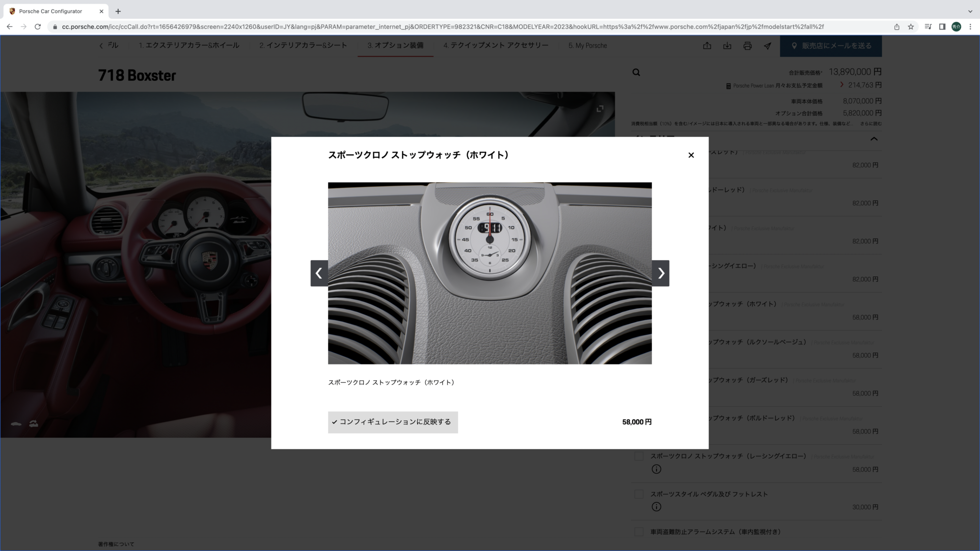Show next image in dialog carousel
Screen dimensions: 980x551
(x=660, y=273)
